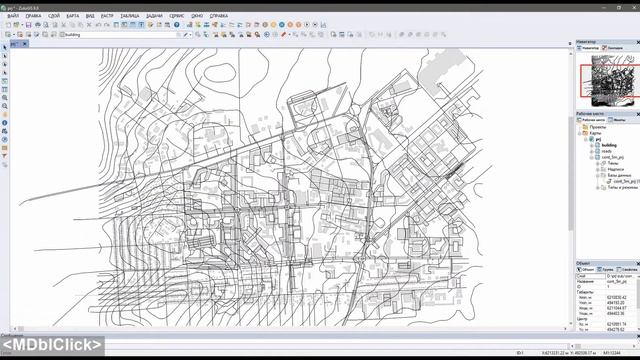Click the Redo arrow icon
Image resolution: width=640 pixels, height=360 pixels.
click(x=107, y=25)
